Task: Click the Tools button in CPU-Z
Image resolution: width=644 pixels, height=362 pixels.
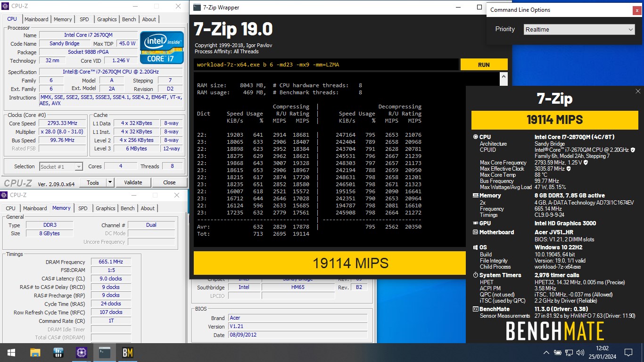Action: (x=92, y=182)
